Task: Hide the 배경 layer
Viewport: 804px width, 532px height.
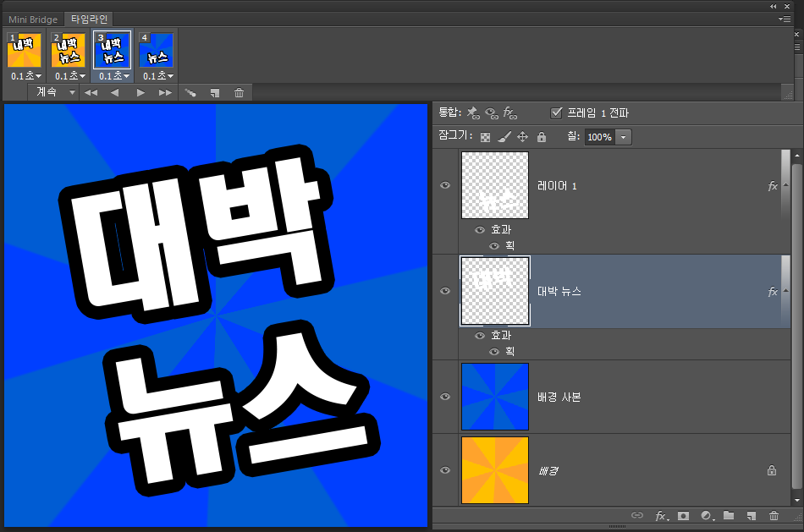Action: pos(445,470)
